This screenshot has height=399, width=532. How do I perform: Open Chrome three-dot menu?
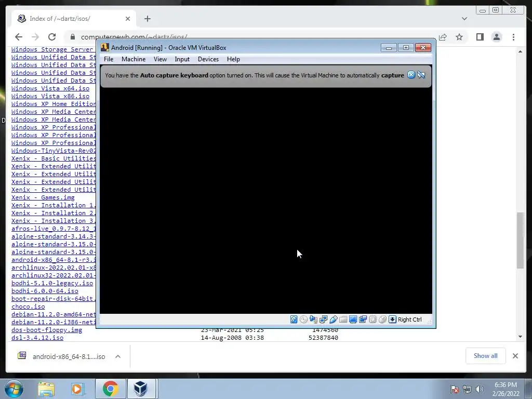click(x=513, y=37)
